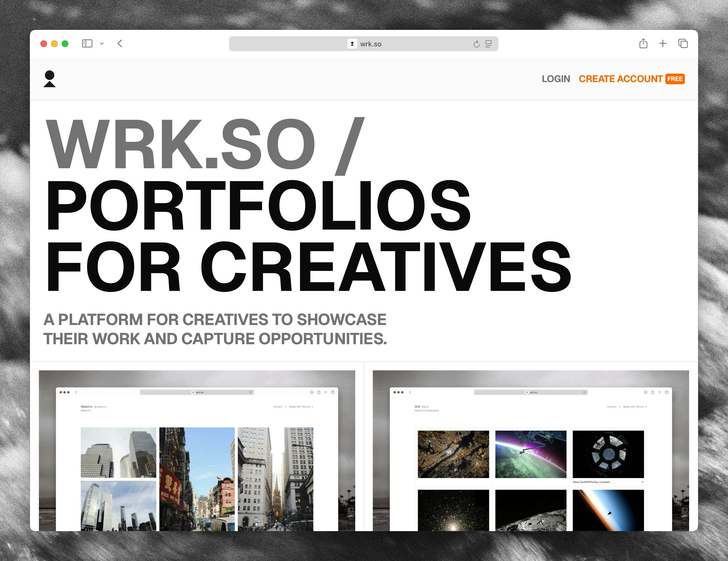Click the city lights satellite photo
This screenshot has width=728, height=561.
(x=453, y=454)
